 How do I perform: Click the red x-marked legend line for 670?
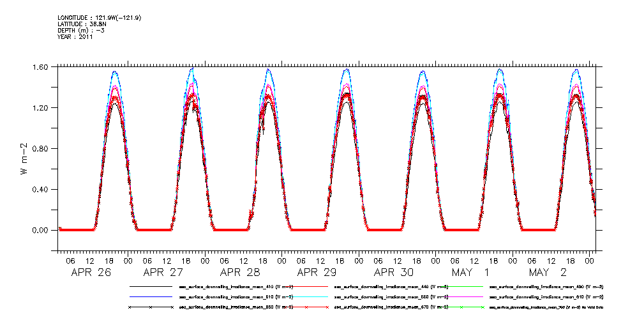click(306, 307)
